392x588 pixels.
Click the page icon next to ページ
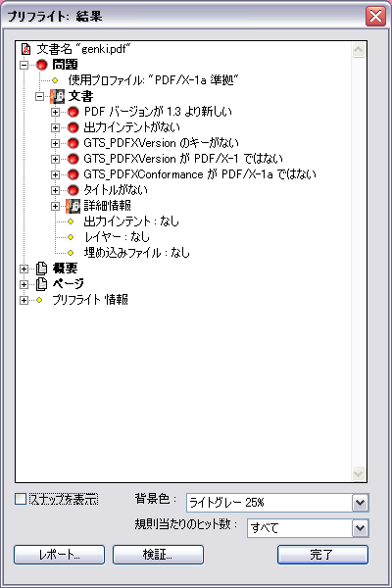[41, 284]
